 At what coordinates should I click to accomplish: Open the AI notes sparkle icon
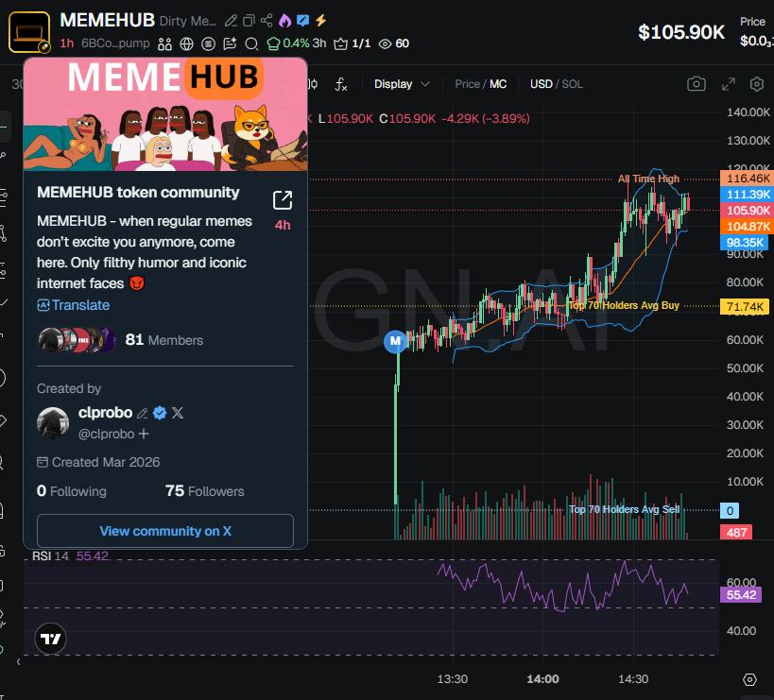[230, 43]
